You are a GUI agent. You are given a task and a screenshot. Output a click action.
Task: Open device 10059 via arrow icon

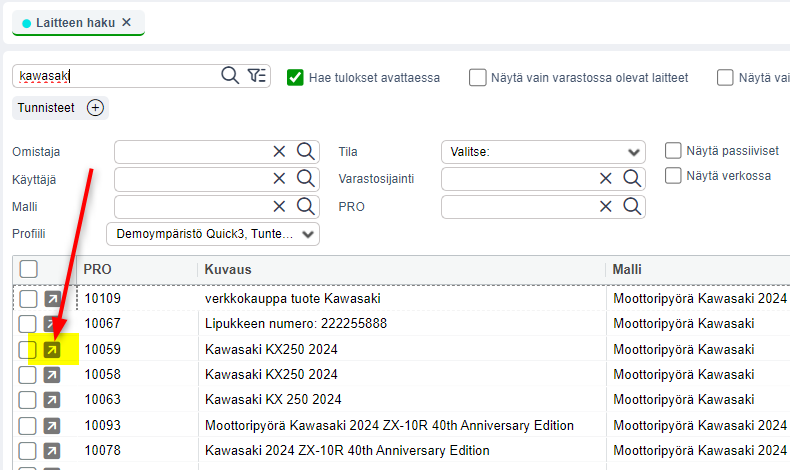click(52, 350)
